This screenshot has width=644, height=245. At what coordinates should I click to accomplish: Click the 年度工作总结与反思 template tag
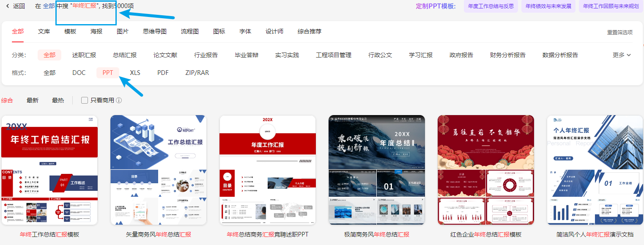[491, 6]
